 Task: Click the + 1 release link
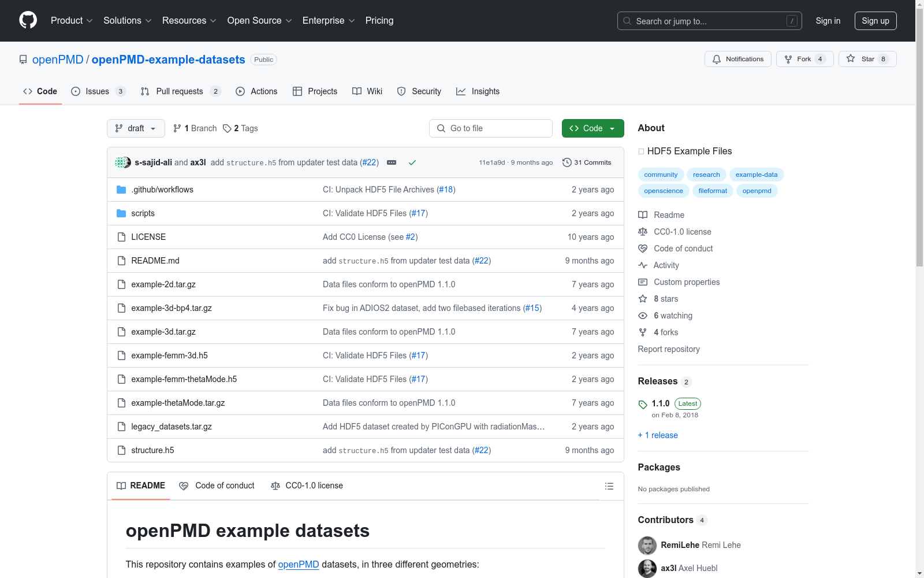coord(658,435)
